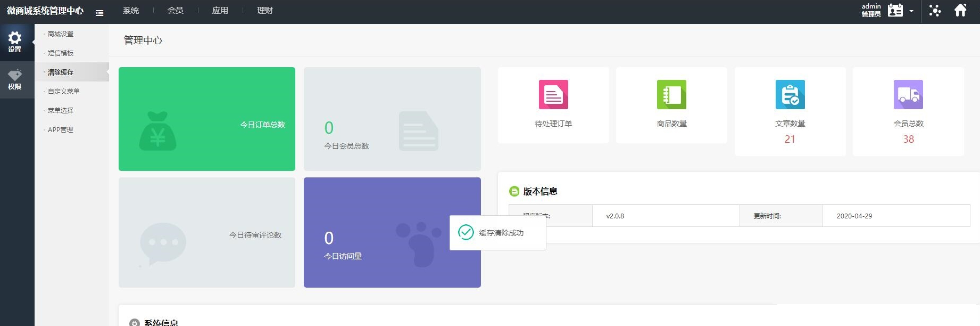
Task: Click the 版本信息 heading text
Action: (541, 191)
